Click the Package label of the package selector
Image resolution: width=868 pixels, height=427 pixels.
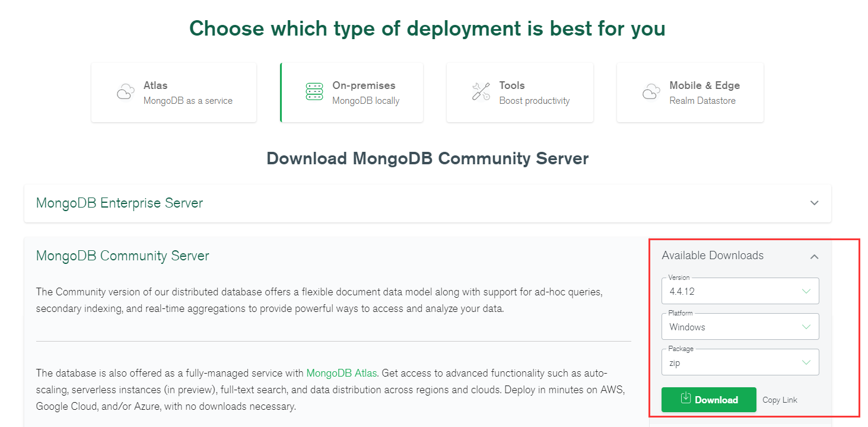tap(681, 349)
